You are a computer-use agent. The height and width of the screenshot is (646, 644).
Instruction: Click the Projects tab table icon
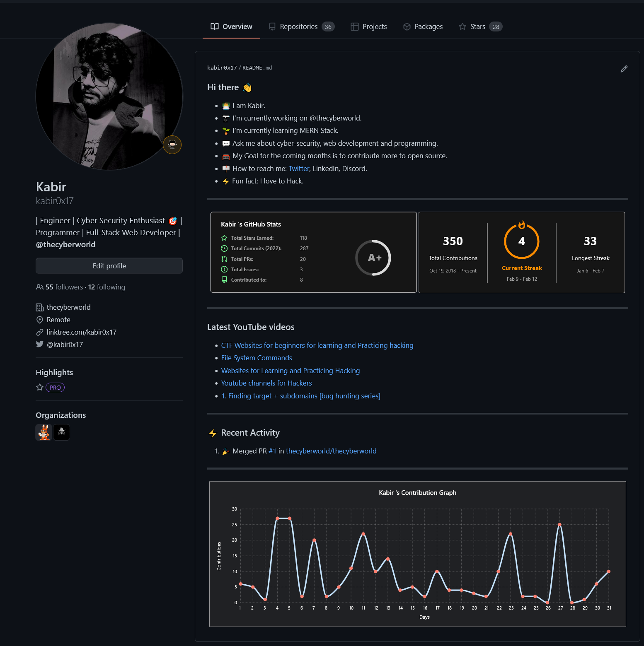[x=355, y=27]
